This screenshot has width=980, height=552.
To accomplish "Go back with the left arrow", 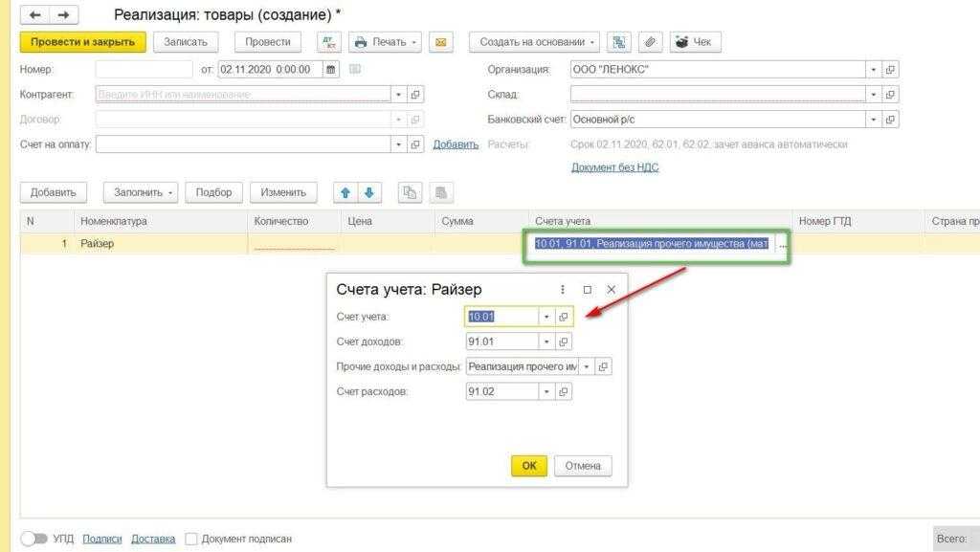I will click(35, 15).
